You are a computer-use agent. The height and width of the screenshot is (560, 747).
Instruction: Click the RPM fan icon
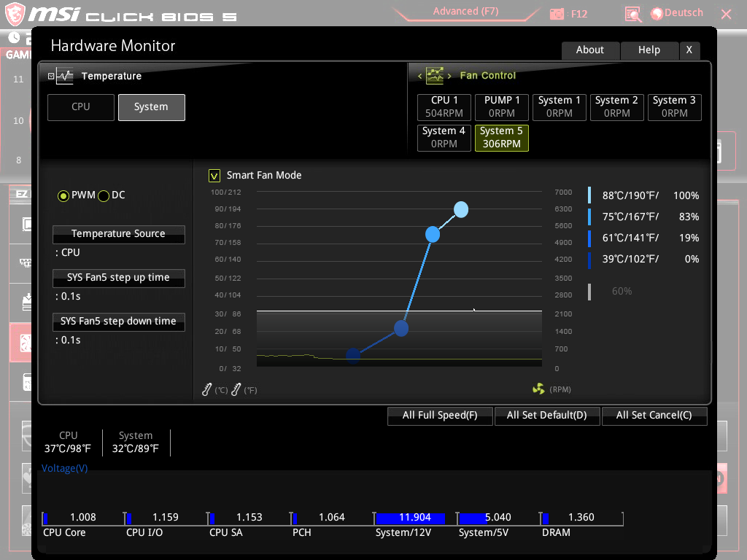point(538,389)
